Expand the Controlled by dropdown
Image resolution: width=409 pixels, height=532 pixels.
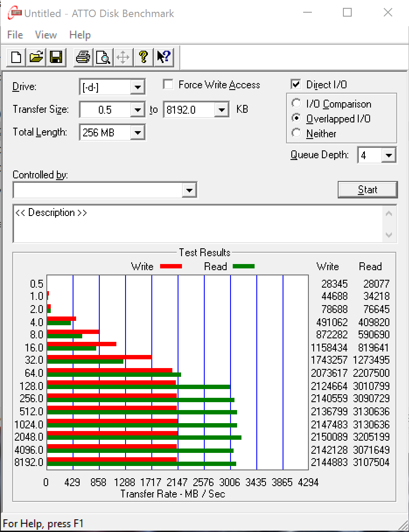point(189,190)
